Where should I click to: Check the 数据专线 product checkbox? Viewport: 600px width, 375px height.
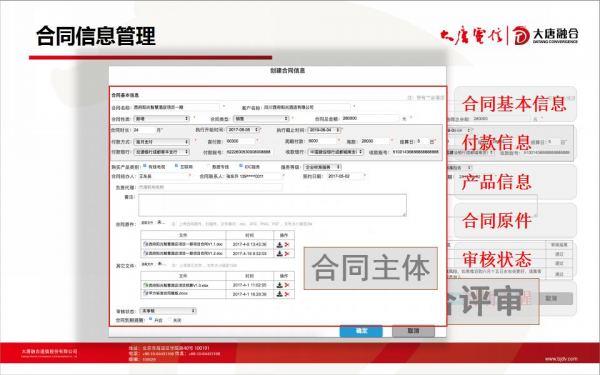pos(209,166)
